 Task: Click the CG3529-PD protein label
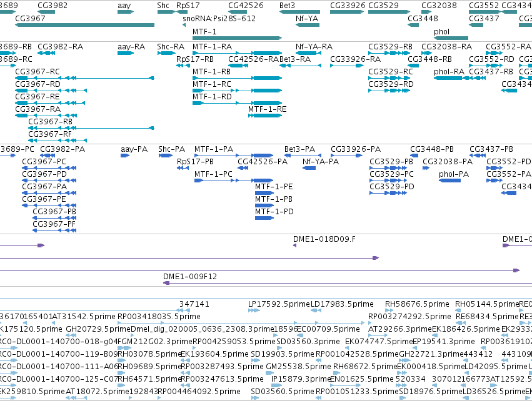click(x=392, y=186)
